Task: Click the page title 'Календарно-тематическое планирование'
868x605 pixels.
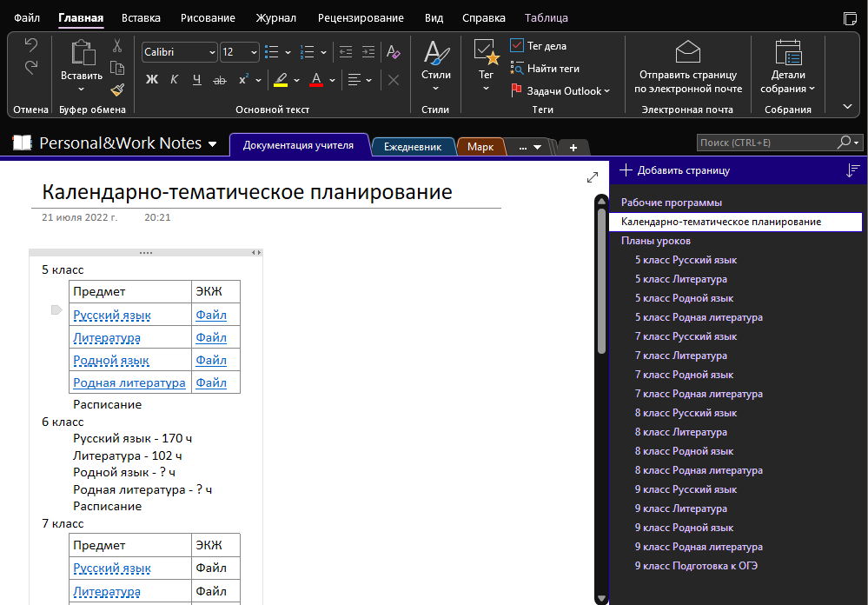Action: tap(248, 192)
